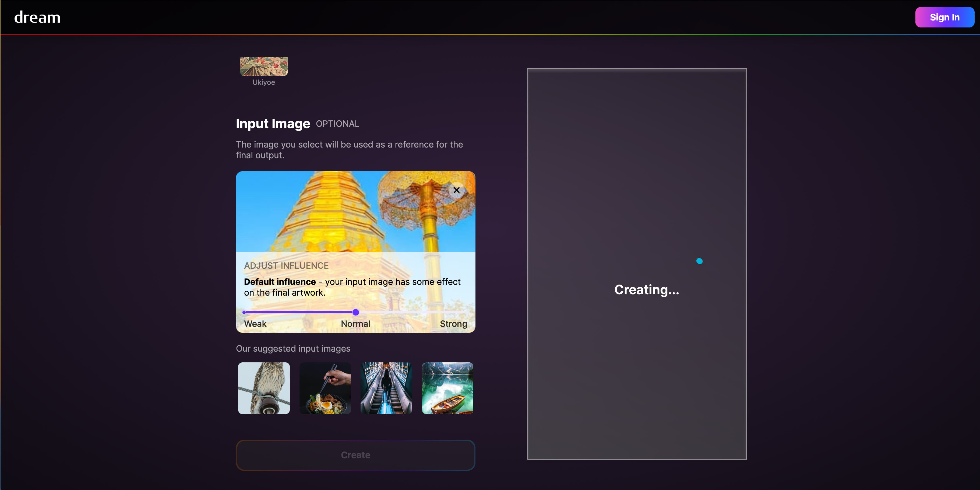Choose the lake boat suggested image
The image size is (980, 490).
(x=447, y=388)
